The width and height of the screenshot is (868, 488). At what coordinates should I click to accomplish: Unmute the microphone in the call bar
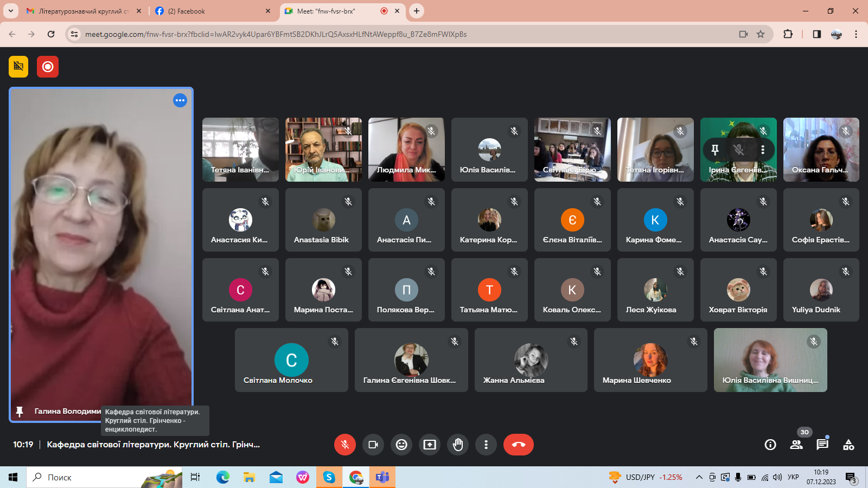click(x=344, y=445)
